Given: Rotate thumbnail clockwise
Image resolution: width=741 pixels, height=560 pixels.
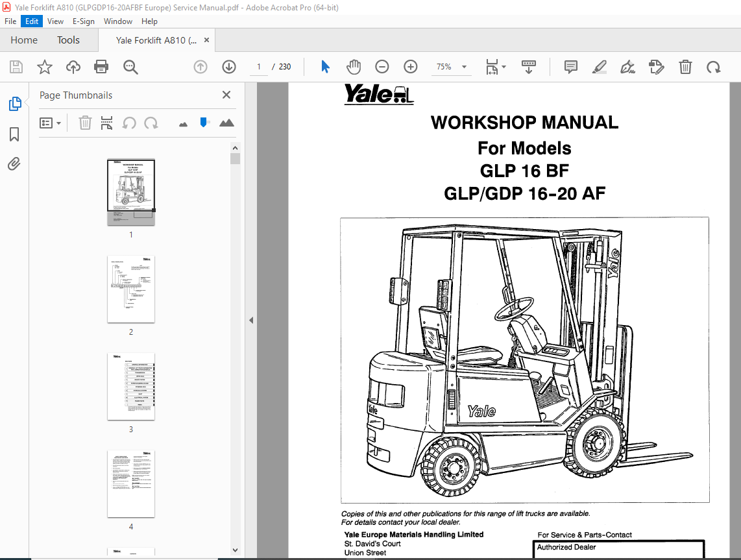Looking at the screenshot, I should 151,123.
